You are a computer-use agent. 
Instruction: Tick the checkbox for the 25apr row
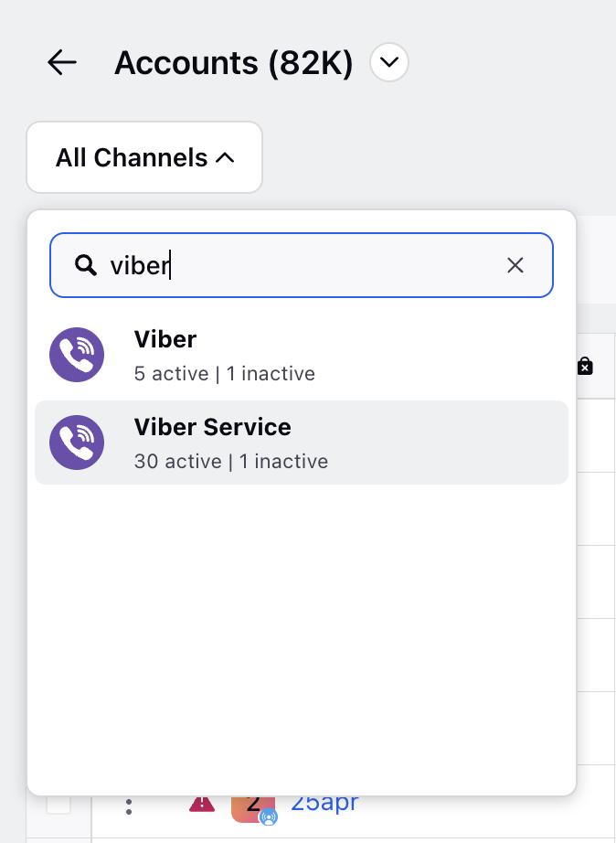[x=58, y=805]
